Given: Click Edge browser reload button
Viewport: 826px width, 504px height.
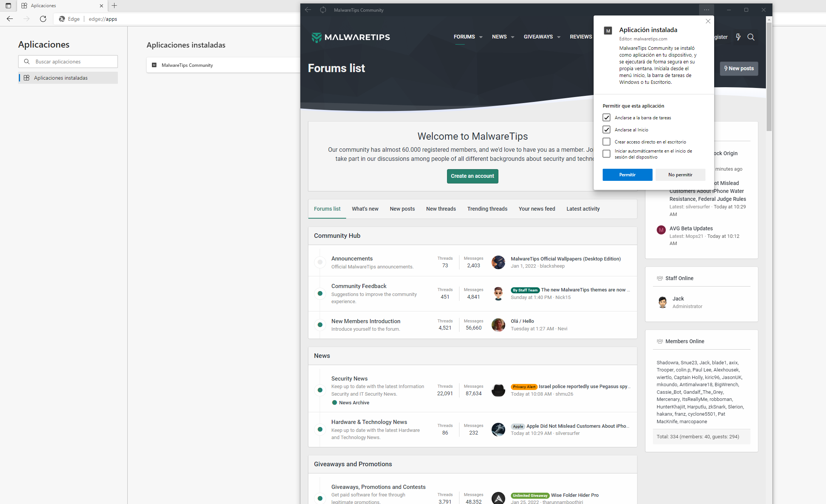Looking at the screenshot, I should [43, 19].
